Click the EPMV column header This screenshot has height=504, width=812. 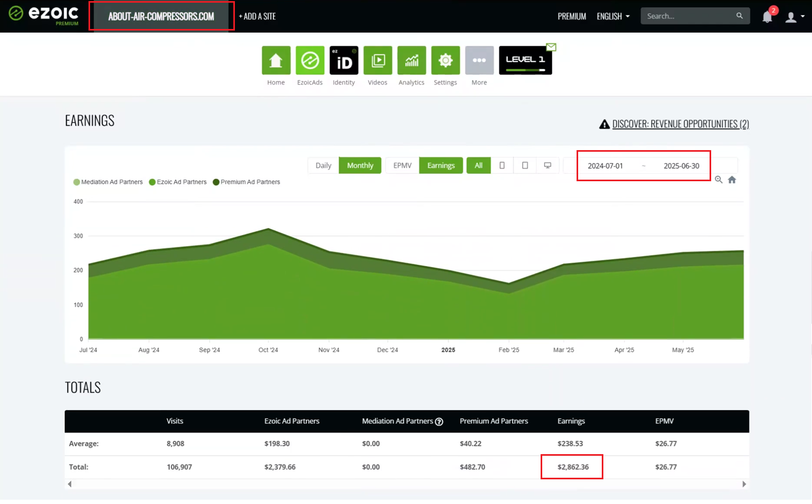(665, 421)
